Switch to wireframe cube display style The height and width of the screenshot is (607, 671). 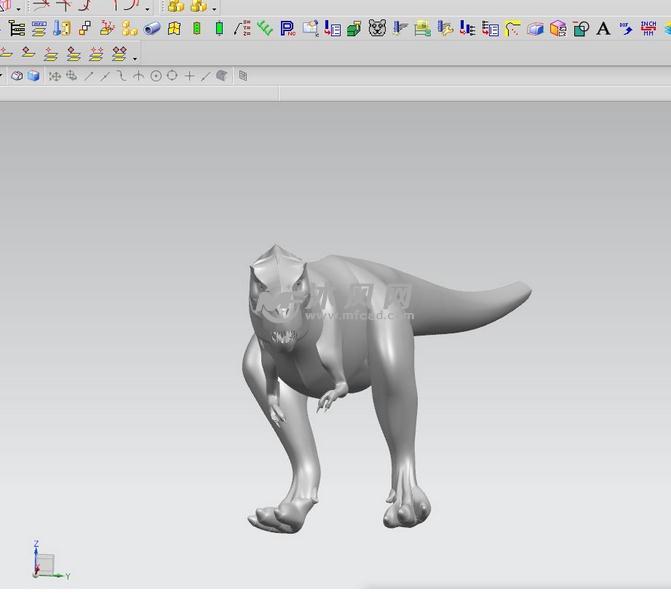point(17,76)
